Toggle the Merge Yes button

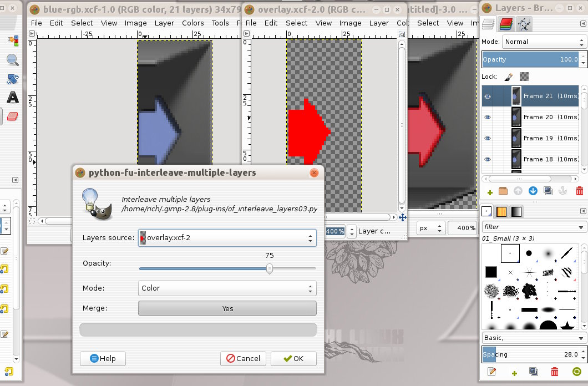[x=227, y=308]
